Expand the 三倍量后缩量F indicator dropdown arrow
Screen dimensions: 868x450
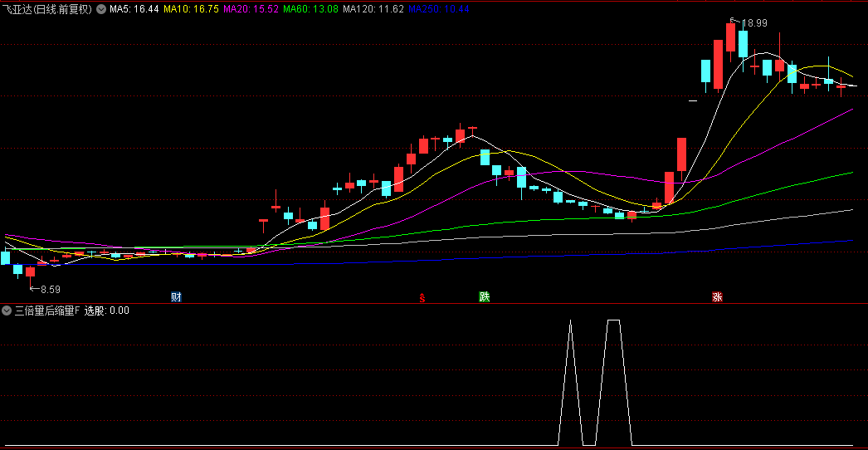click(x=7, y=311)
